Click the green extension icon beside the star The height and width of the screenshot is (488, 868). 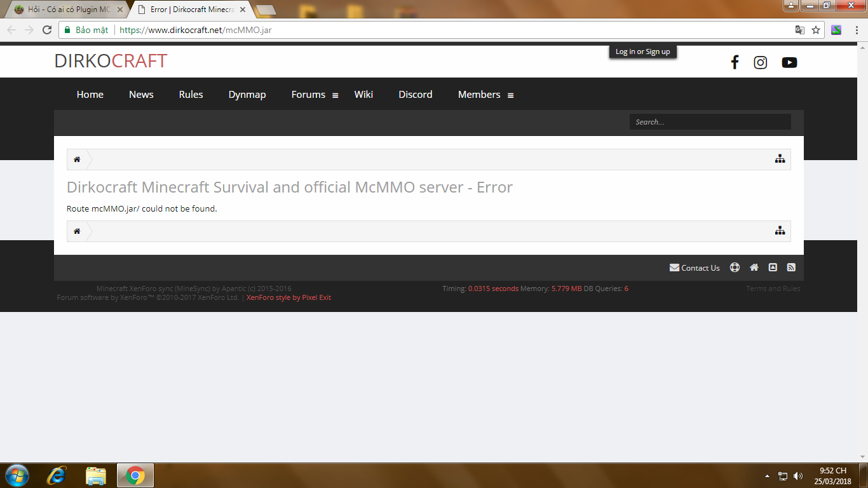(836, 30)
